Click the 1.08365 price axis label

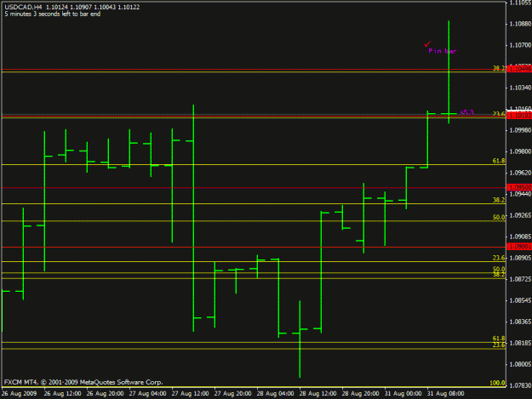(x=520, y=322)
